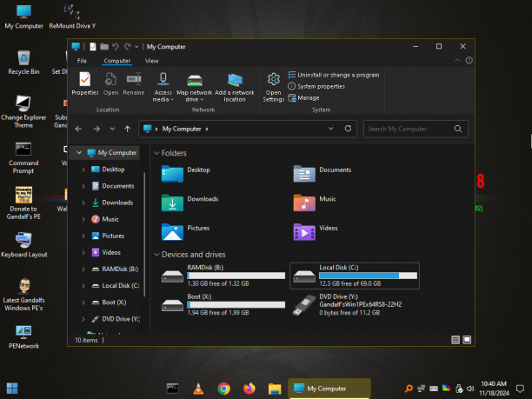Select the RAMDisk (B:) drive
The height and width of the screenshot is (399, 532).
[x=223, y=276]
